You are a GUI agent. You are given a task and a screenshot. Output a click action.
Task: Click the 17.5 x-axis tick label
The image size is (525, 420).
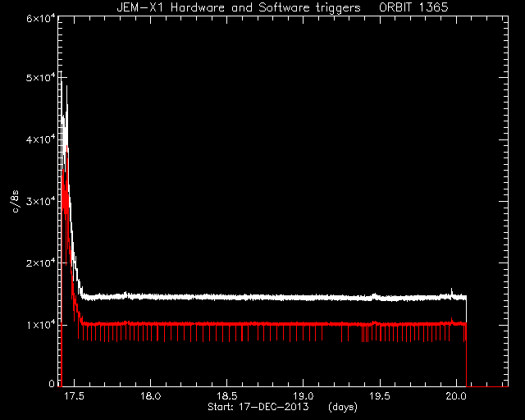(x=74, y=396)
